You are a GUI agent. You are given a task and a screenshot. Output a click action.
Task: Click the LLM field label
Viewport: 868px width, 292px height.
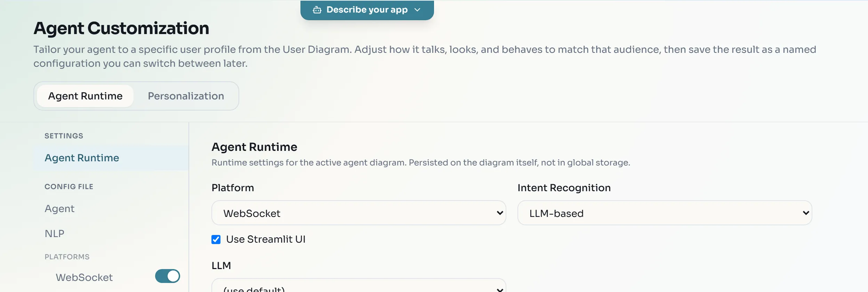pos(221,266)
